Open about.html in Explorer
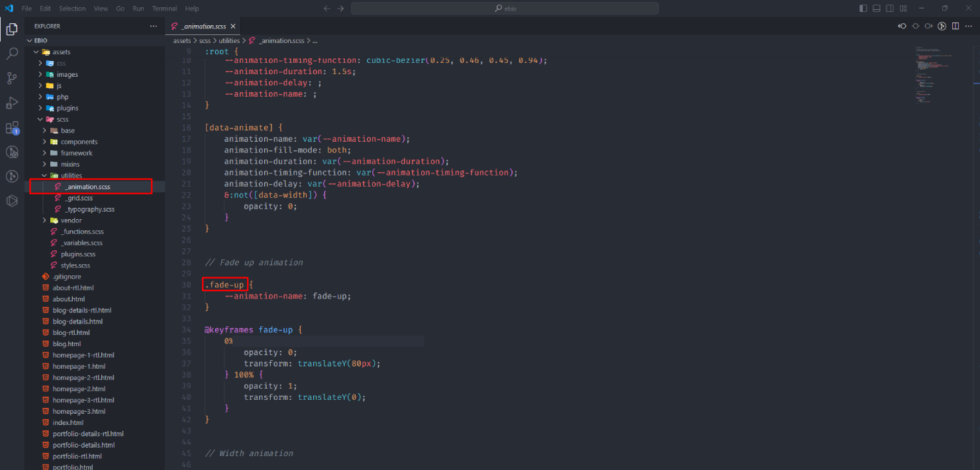This screenshot has height=470, width=980. 68,299
